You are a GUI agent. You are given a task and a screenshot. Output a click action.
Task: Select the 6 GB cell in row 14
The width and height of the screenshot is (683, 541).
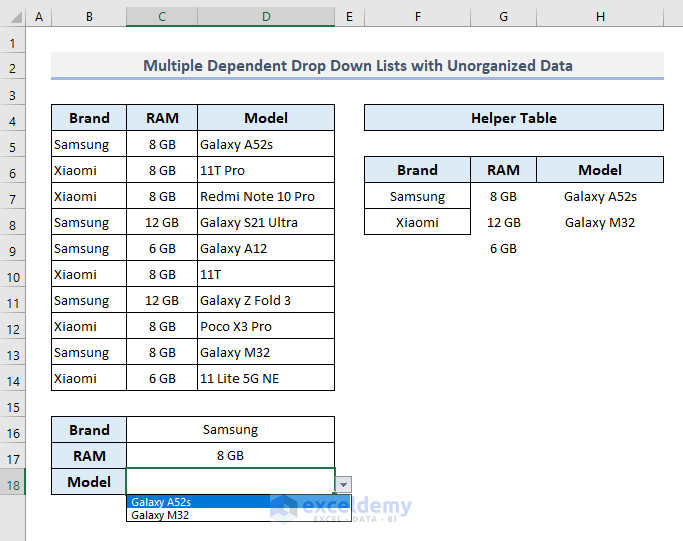pyautogui.click(x=162, y=378)
